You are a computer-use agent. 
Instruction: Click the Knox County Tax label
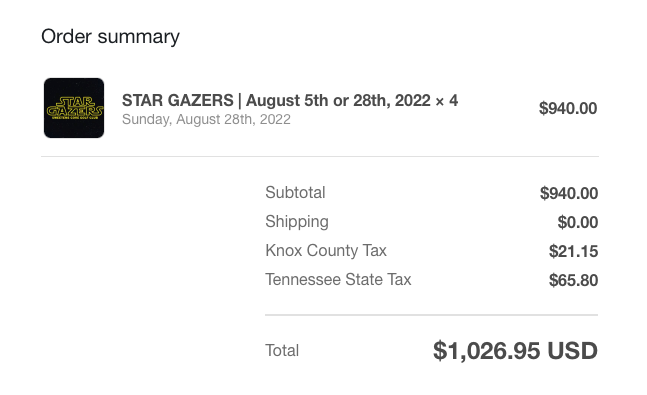click(x=326, y=251)
